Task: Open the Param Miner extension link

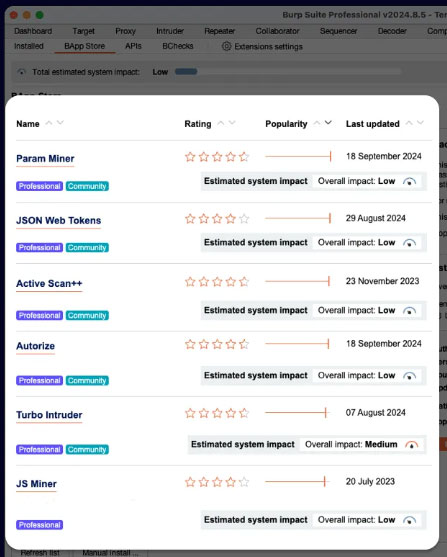Action: click(45, 159)
